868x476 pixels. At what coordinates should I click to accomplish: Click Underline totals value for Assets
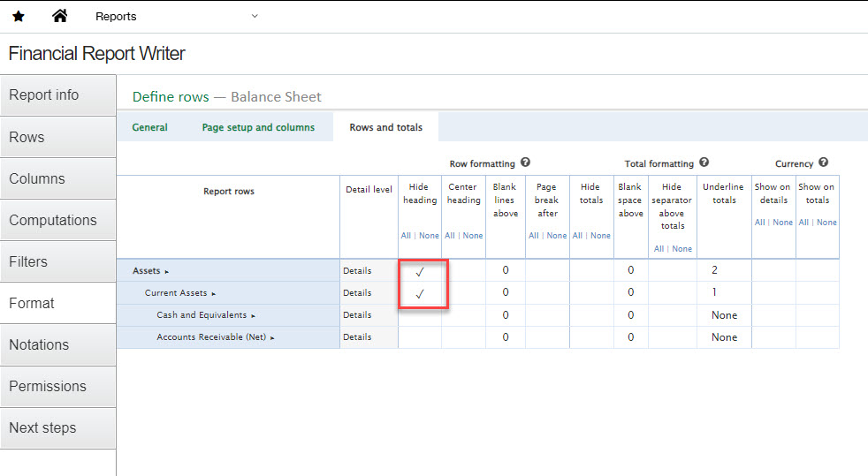pos(714,270)
